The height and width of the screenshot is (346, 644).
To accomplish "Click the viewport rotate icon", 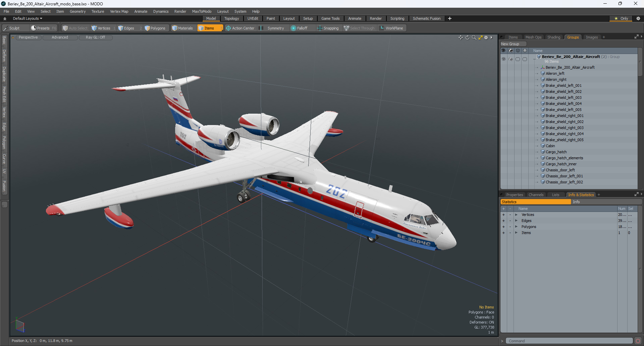I will [467, 38].
